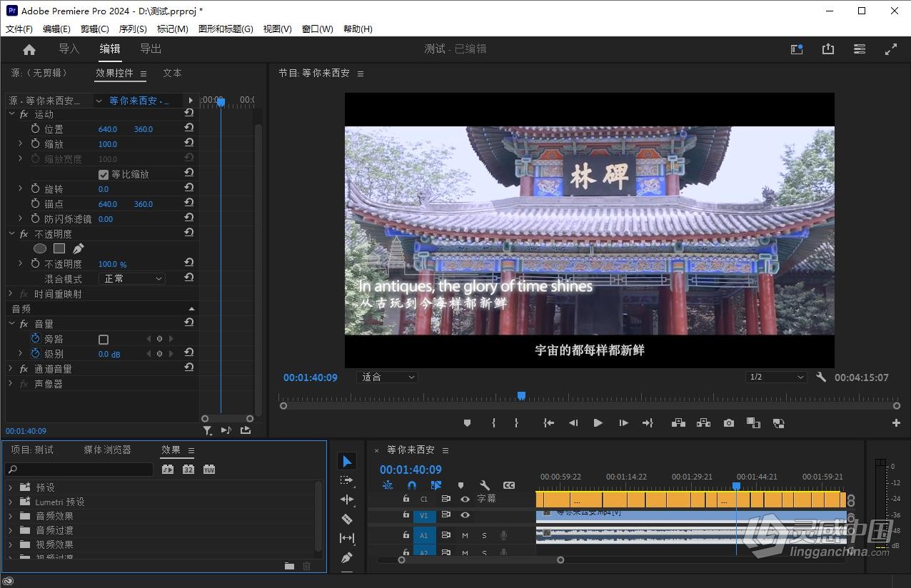911x588 pixels.
Task: Maximize video output fullscreen icon
Action: (x=891, y=49)
